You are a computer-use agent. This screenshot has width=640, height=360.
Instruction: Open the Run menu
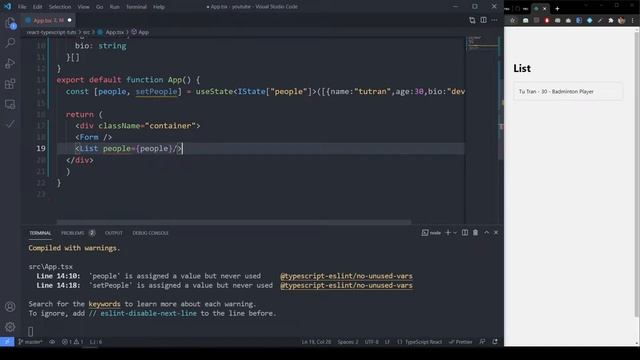[115, 7]
